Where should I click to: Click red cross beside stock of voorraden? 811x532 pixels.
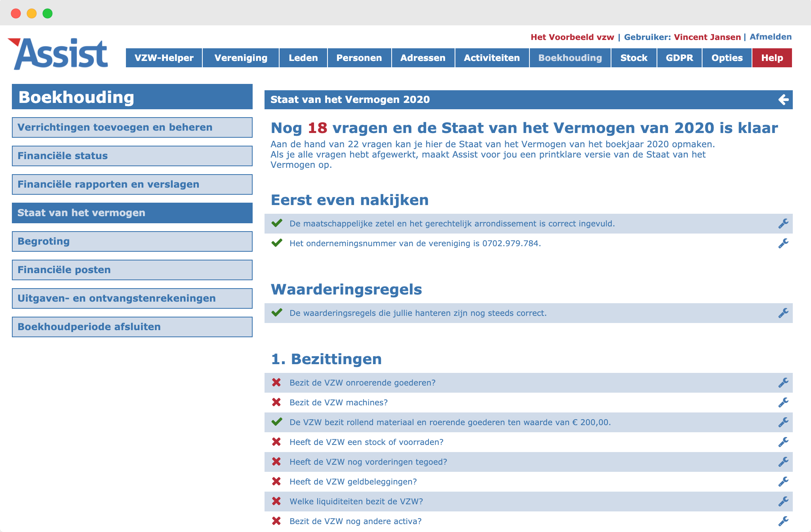[x=276, y=442]
